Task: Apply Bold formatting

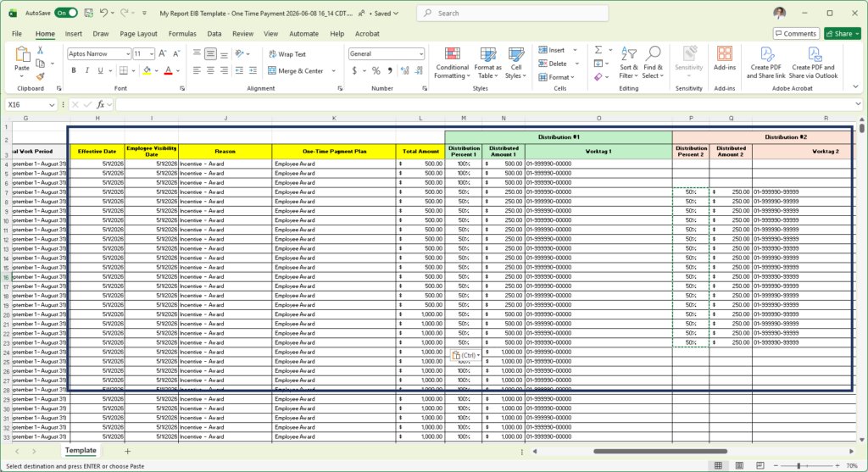Action: click(x=74, y=71)
